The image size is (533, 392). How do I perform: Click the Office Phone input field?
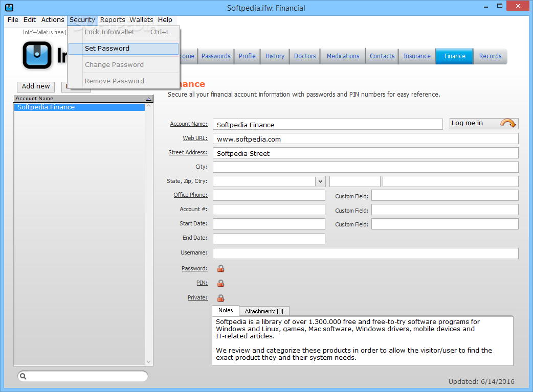tap(269, 195)
